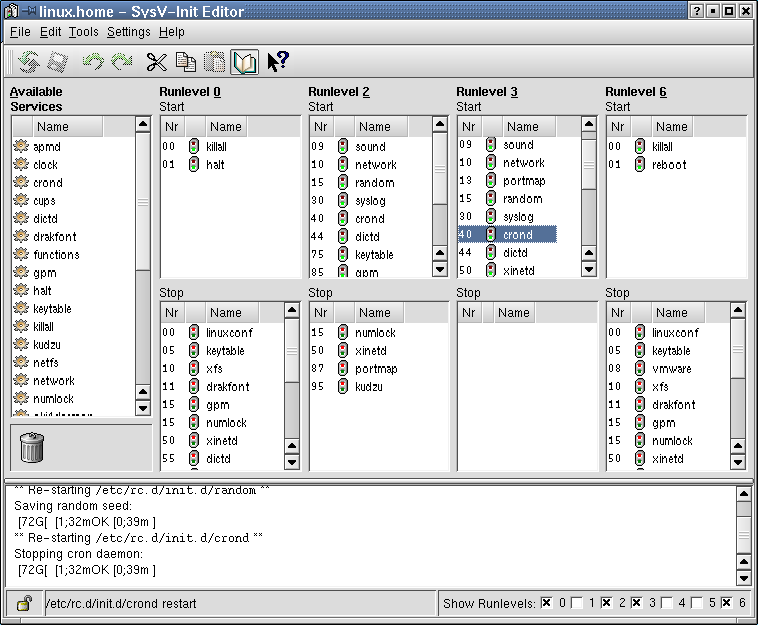Screen dimensions: 758x625
Task: Click the command field showing crond restart
Action: coord(240,603)
